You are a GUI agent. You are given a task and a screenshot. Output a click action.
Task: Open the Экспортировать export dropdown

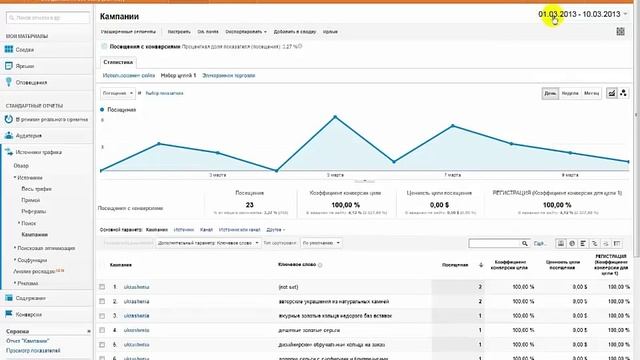point(246,31)
